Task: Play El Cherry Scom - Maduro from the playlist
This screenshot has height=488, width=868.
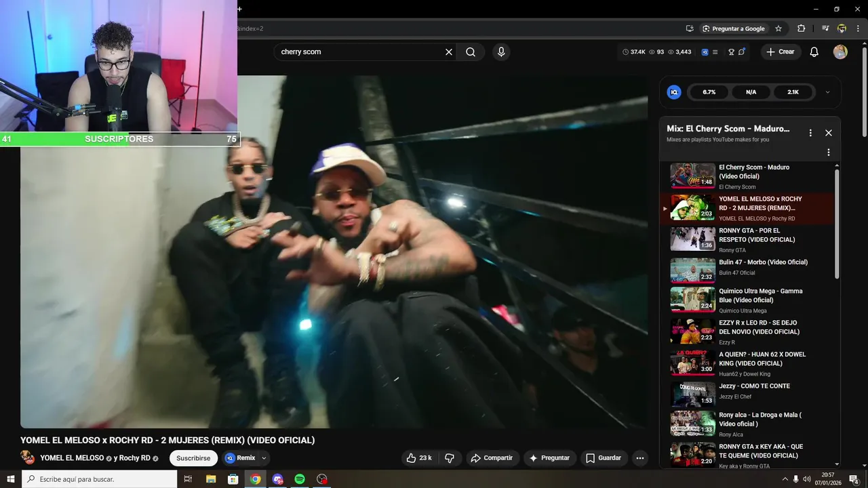Action: point(749,176)
